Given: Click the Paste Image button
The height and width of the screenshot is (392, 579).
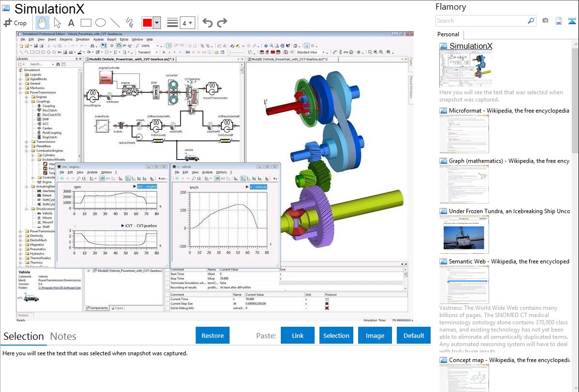Looking at the screenshot, I should point(375,335).
